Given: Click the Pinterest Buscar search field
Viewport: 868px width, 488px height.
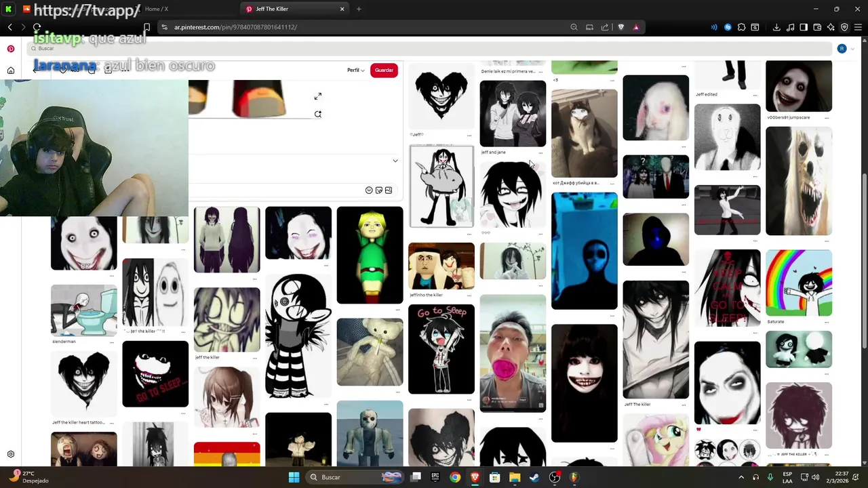Looking at the screenshot, I should click(431, 49).
